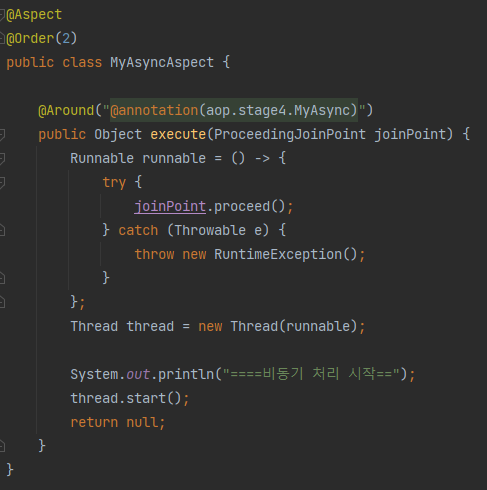Click RuntimeException constructor call
Viewport: 487px width, 490px height.
[286, 254]
